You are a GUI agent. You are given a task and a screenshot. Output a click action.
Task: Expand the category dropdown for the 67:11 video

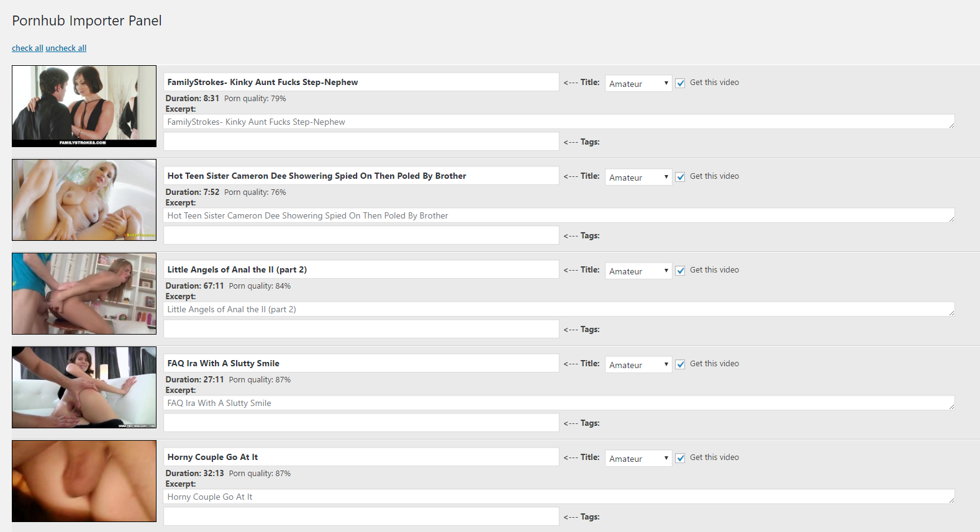pos(638,271)
